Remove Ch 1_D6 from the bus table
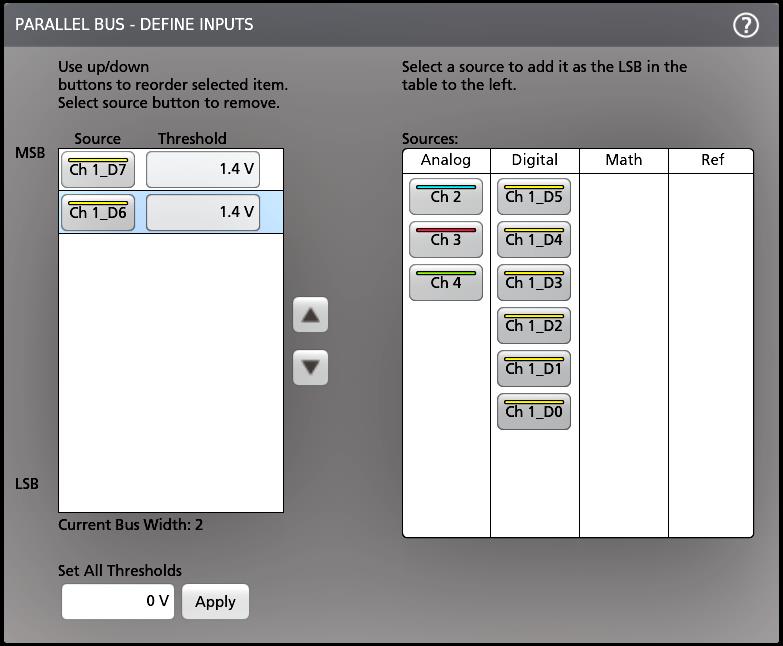 coord(98,213)
